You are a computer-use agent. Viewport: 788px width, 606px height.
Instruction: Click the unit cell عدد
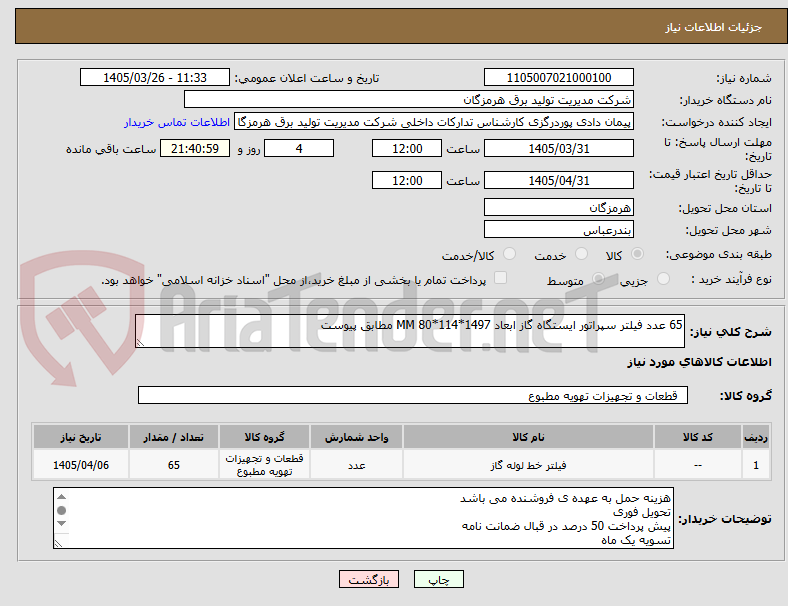[x=356, y=465]
